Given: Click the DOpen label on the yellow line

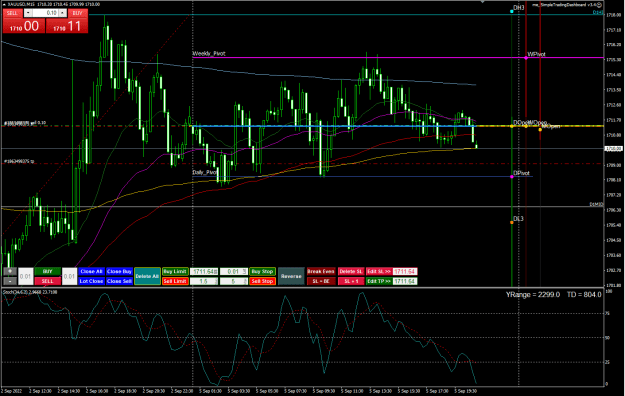Looking at the screenshot, I should (520, 122).
